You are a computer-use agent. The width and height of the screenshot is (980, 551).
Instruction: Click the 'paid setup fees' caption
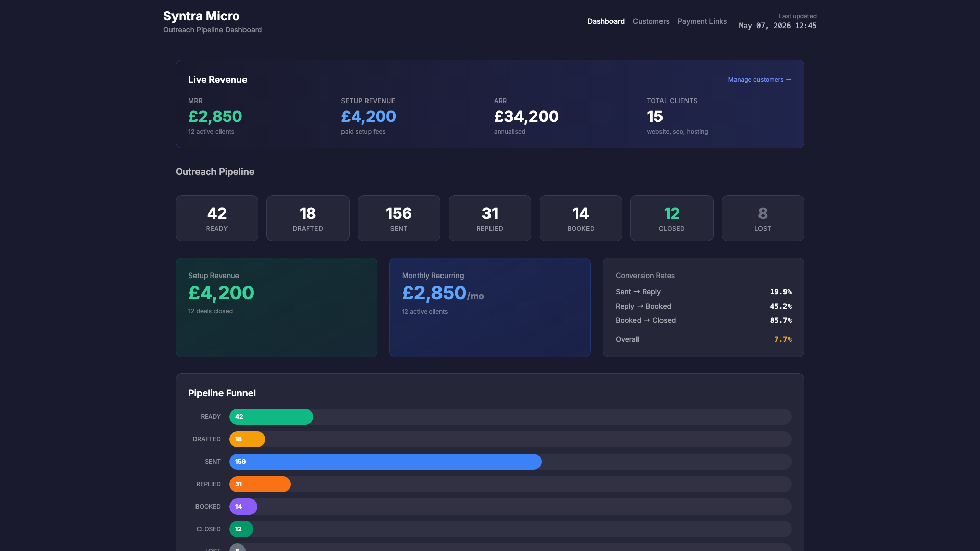click(x=363, y=132)
